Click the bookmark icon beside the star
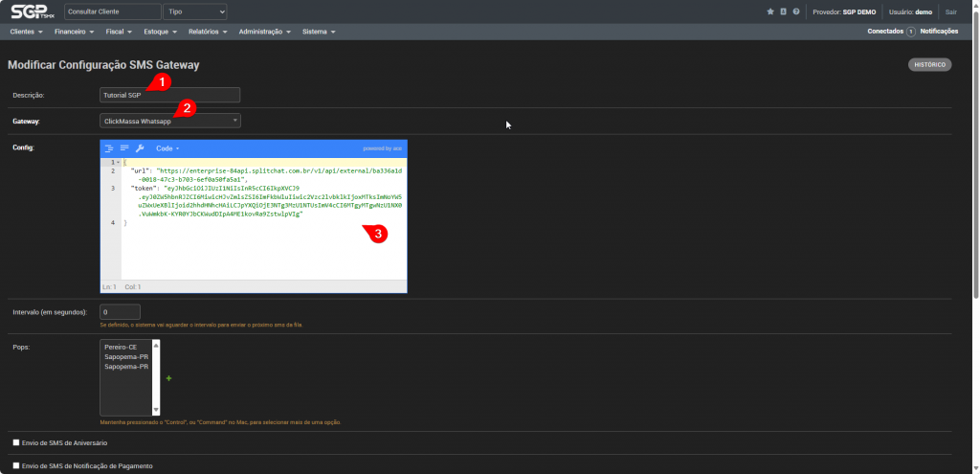Screen dimensions: 980x474 point(783,11)
